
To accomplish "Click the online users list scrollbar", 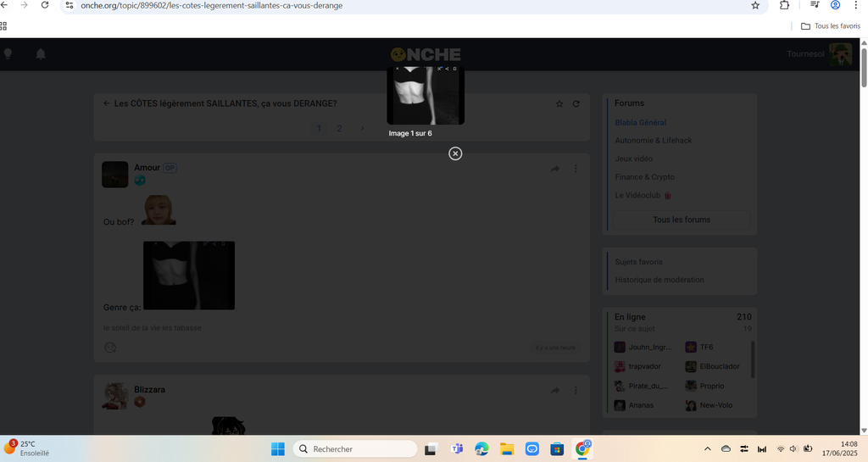I will [753, 359].
